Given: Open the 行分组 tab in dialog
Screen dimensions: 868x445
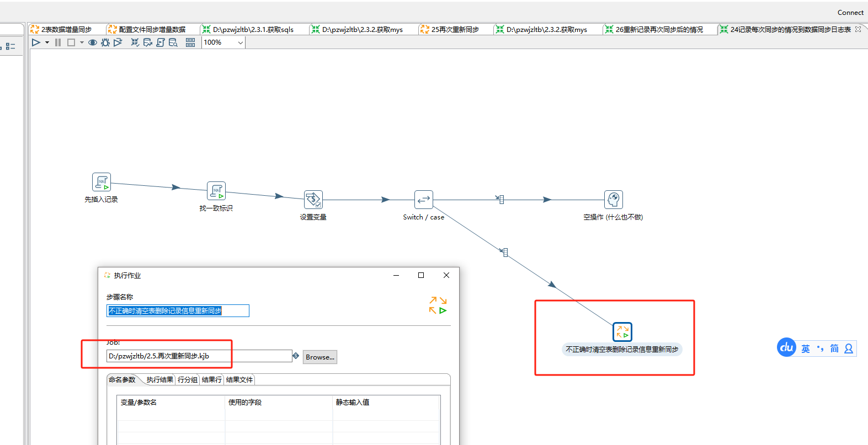Looking at the screenshot, I should coord(188,380).
